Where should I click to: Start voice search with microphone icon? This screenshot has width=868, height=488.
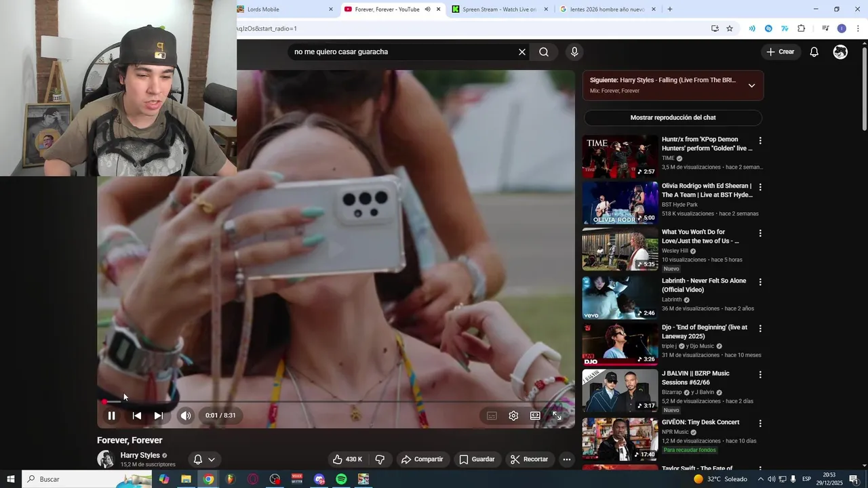pyautogui.click(x=574, y=52)
